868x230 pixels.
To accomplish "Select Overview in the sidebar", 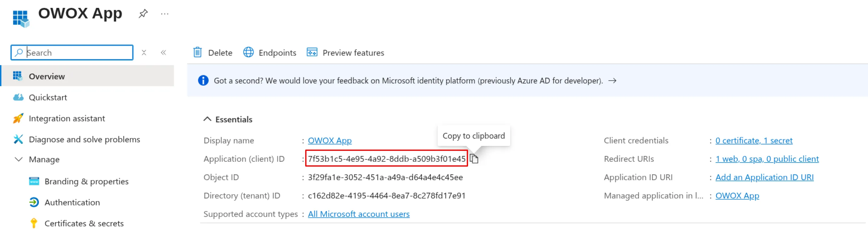I will [47, 76].
